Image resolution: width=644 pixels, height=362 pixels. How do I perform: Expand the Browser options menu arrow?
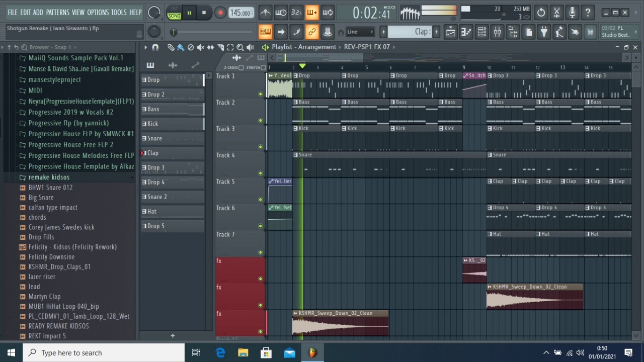(3, 47)
